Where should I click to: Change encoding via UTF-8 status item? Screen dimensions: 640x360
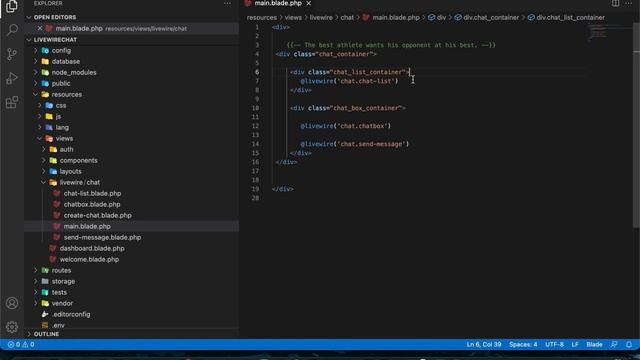click(554, 345)
